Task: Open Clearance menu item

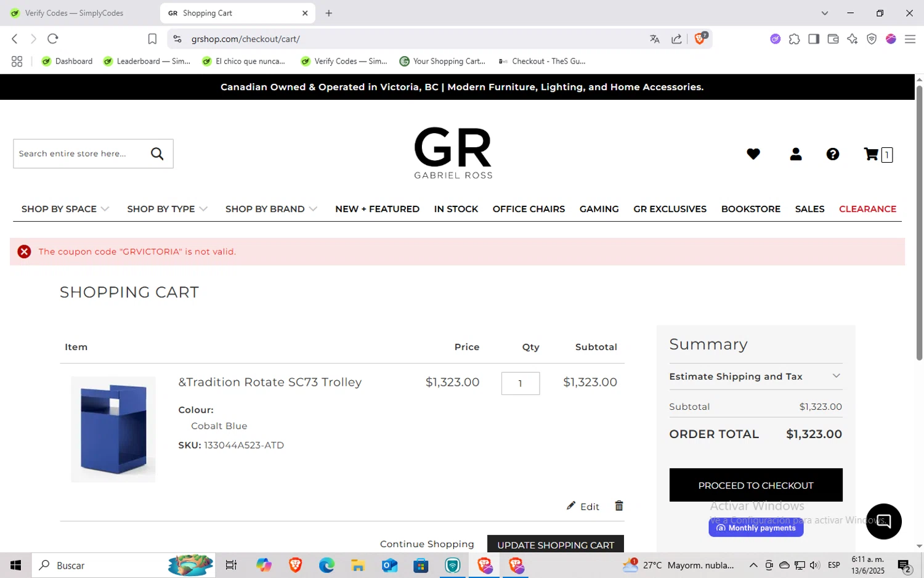Action: coord(867,209)
